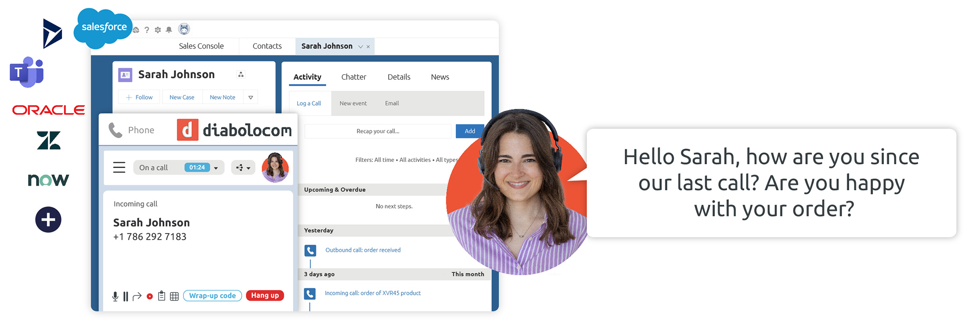
Task: Click the dark plus circle icon
Action: [48, 219]
